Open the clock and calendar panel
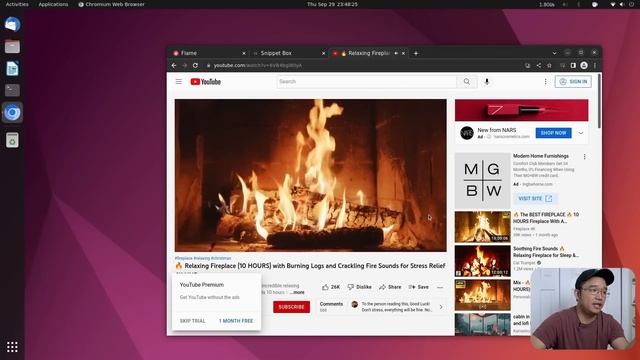Viewport: 640px width, 360px height. pos(332,4)
